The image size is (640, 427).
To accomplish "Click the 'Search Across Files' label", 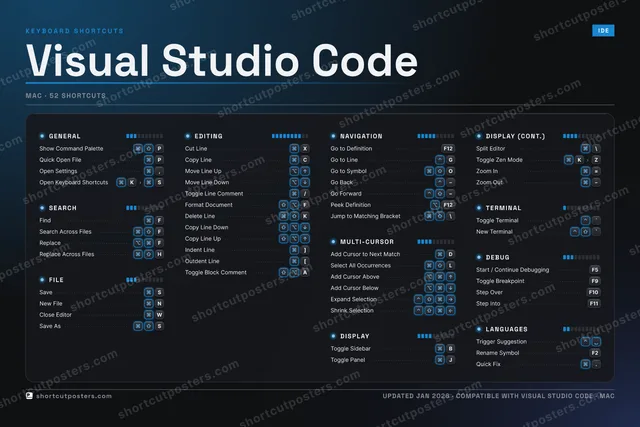I will 65,232.
